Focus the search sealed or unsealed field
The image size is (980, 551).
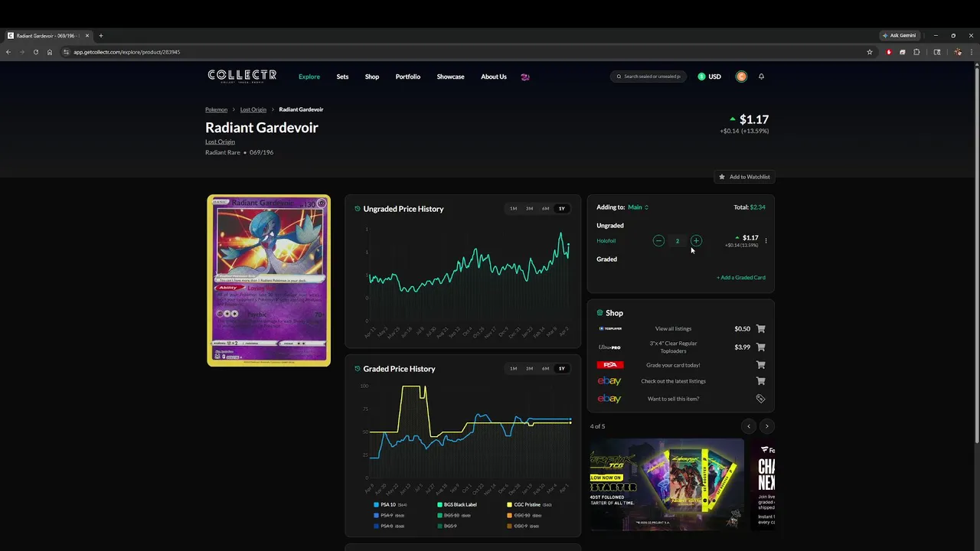pyautogui.click(x=648, y=77)
